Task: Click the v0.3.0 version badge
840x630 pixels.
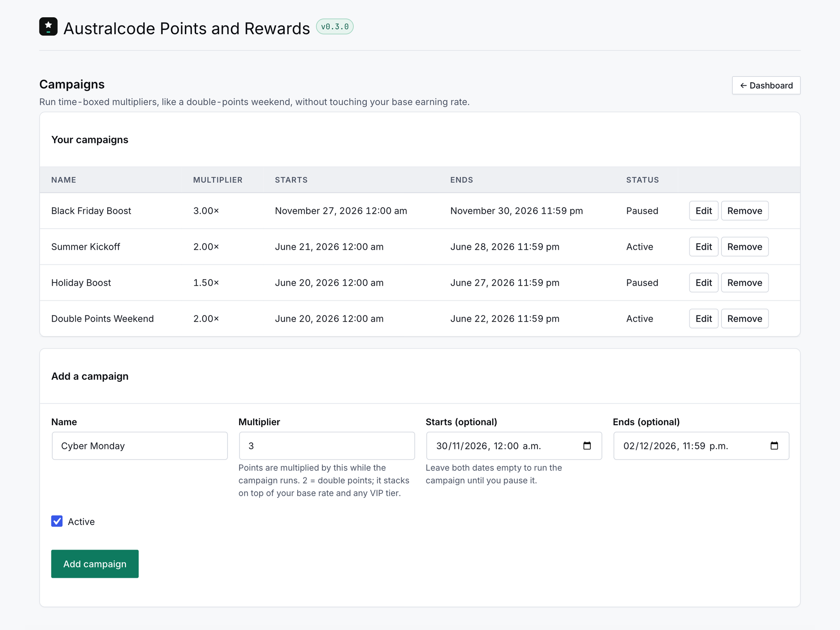Action: pos(334,27)
